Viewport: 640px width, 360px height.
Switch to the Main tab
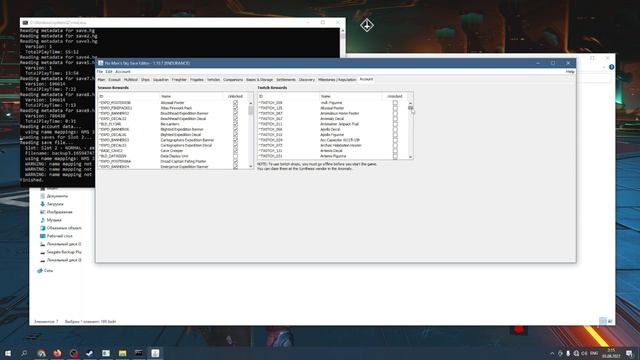point(101,80)
